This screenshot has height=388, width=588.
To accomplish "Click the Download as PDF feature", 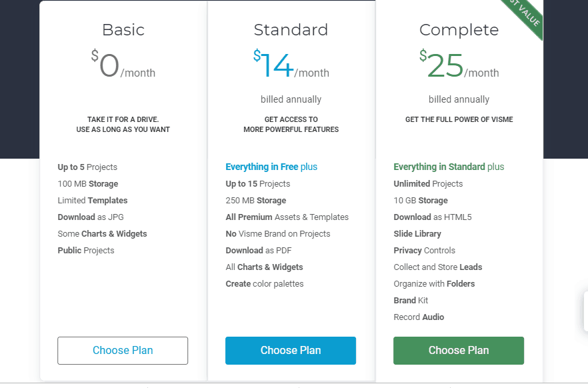I will coord(259,251).
